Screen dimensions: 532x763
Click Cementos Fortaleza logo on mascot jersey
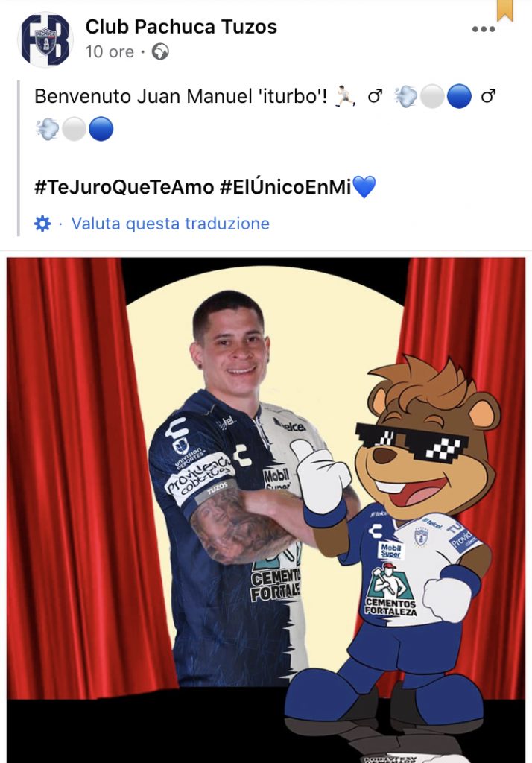tap(390, 590)
